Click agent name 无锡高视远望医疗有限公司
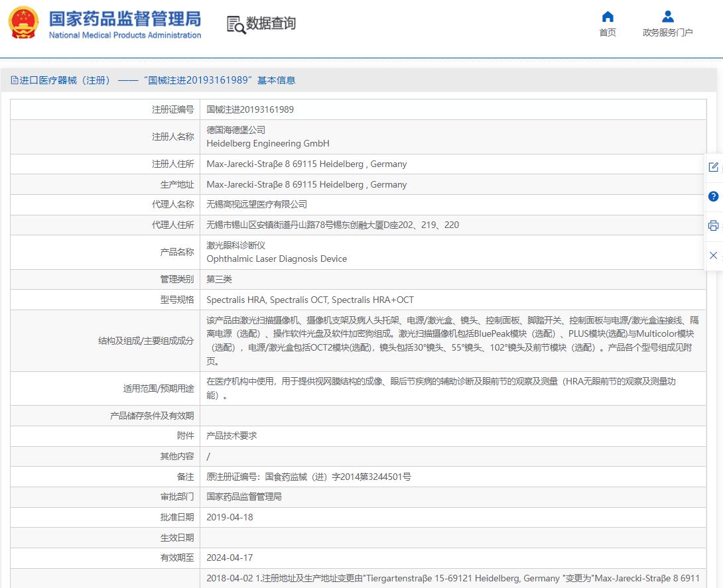This screenshot has height=588, width=723. (257, 204)
